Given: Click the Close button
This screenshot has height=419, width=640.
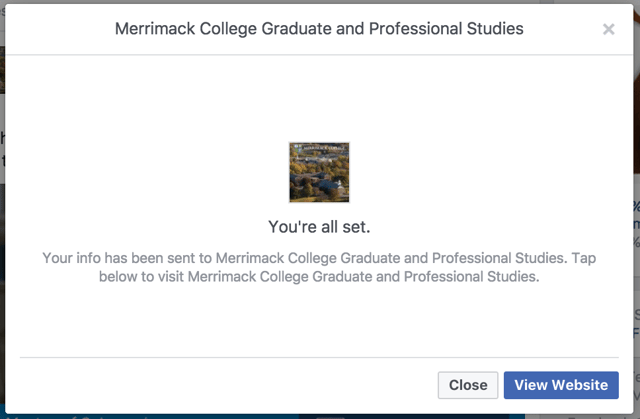Looking at the screenshot, I should (x=468, y=385).
